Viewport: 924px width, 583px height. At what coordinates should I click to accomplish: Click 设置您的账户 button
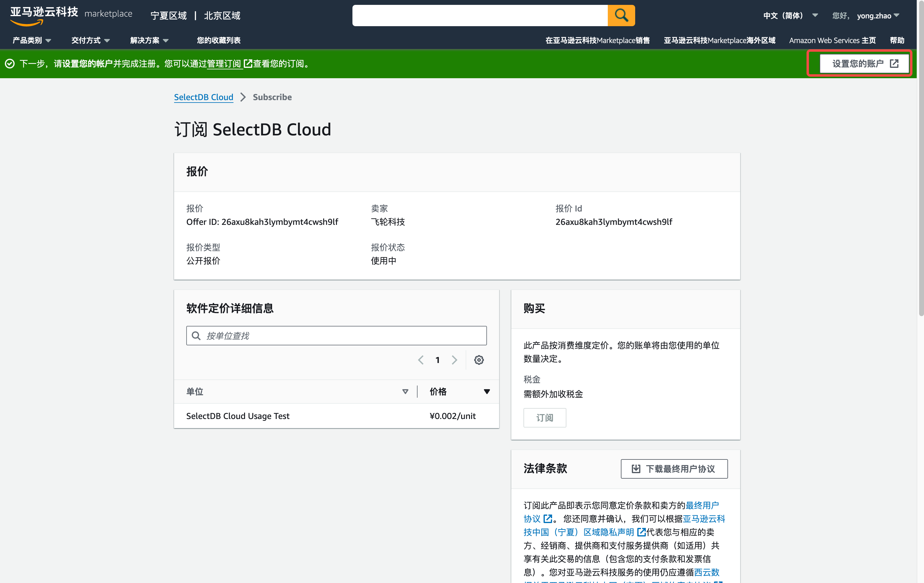point(865,64)
